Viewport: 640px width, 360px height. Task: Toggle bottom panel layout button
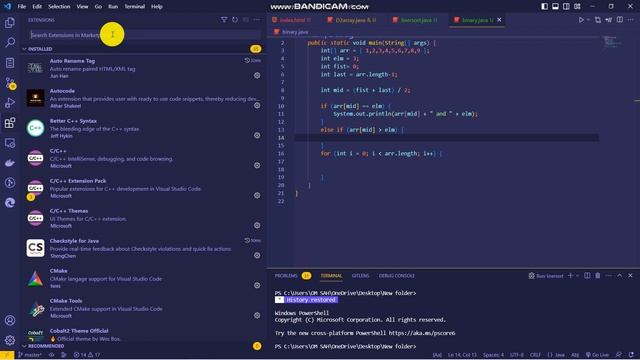(556, 7)
